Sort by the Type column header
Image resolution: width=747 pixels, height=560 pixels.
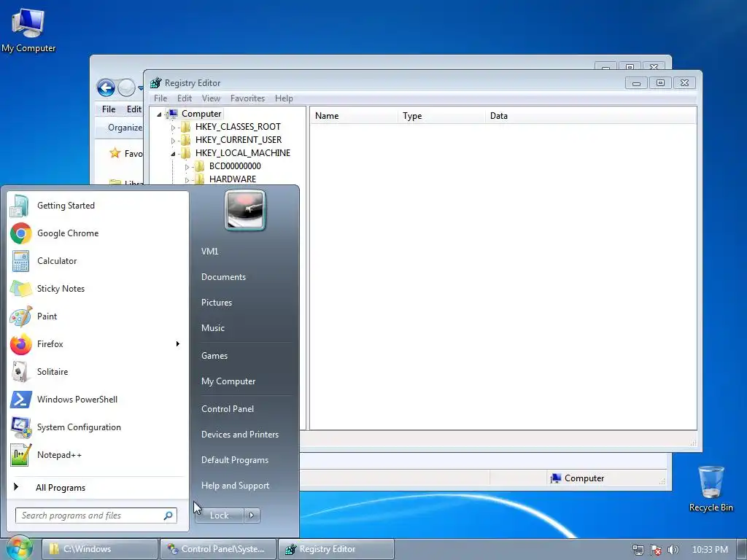click(441, 116)
